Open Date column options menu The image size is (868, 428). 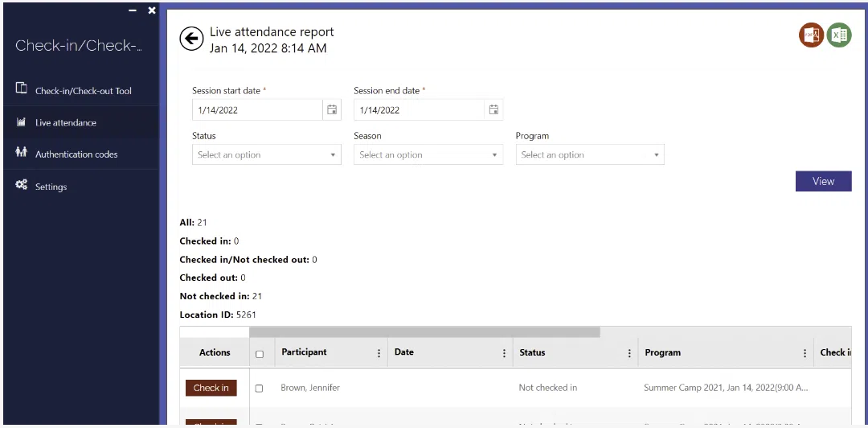point(504,353)
